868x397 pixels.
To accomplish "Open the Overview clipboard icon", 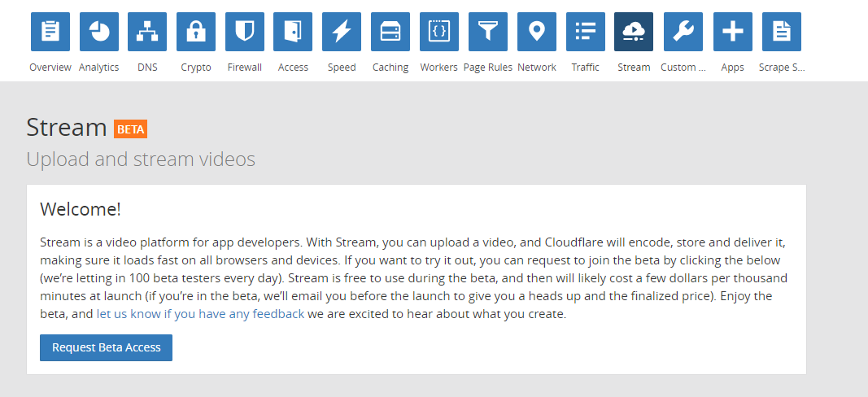I will click(x=50, y=32).
